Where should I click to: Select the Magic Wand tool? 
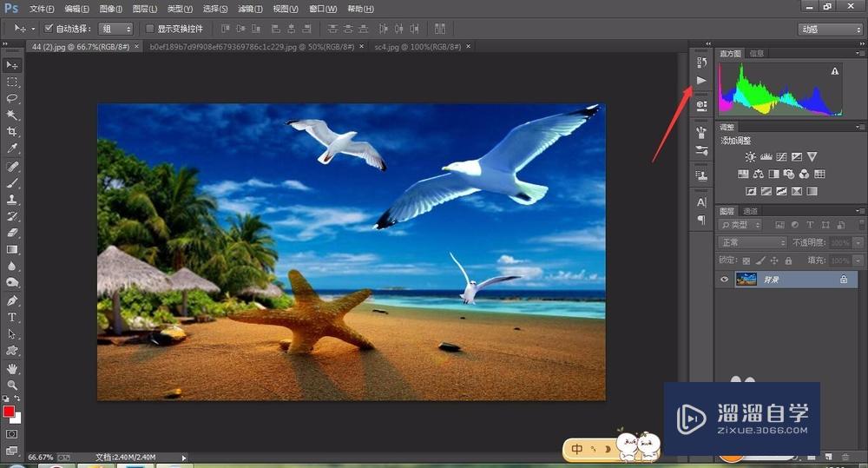(11, 115)
